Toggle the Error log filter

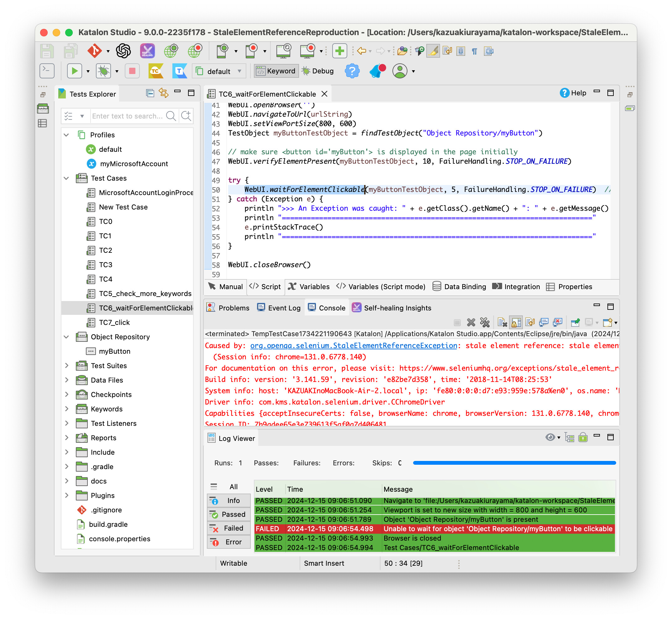pos(229,542)
